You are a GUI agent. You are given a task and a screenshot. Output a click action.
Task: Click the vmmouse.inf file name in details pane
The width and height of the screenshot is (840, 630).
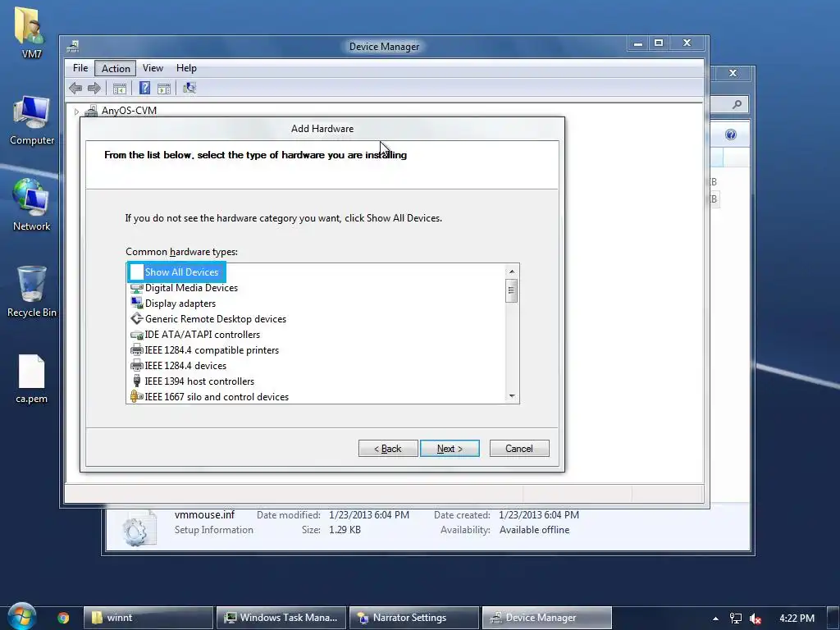click(204, 515)
